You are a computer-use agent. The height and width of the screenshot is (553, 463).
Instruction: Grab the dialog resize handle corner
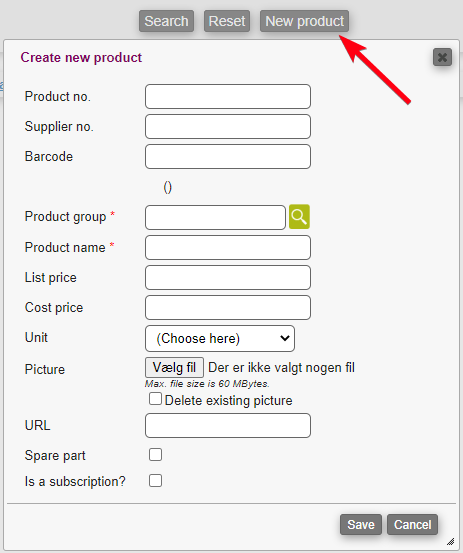click(x=451, y=541)
